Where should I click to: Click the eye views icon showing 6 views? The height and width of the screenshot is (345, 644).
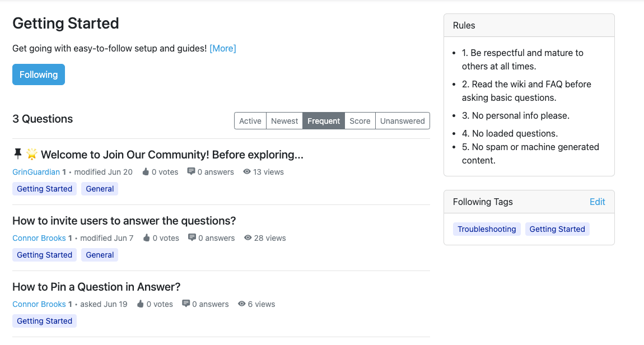pyautogui.click(x=242, y=304)
